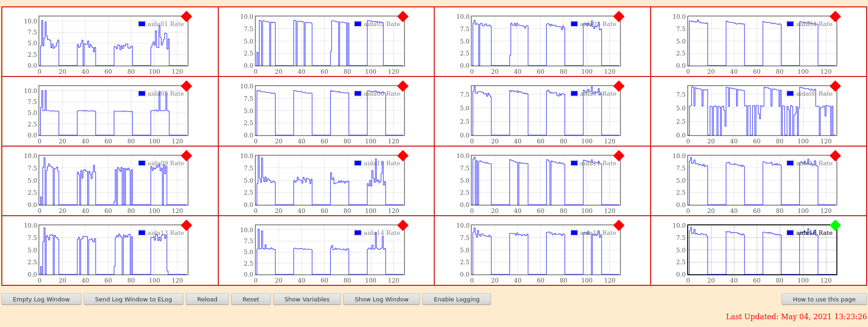The height and width of the screenshot is (327, 868).
Task: Click the red diamond on aida14 chart
Action: coord(403,225)
